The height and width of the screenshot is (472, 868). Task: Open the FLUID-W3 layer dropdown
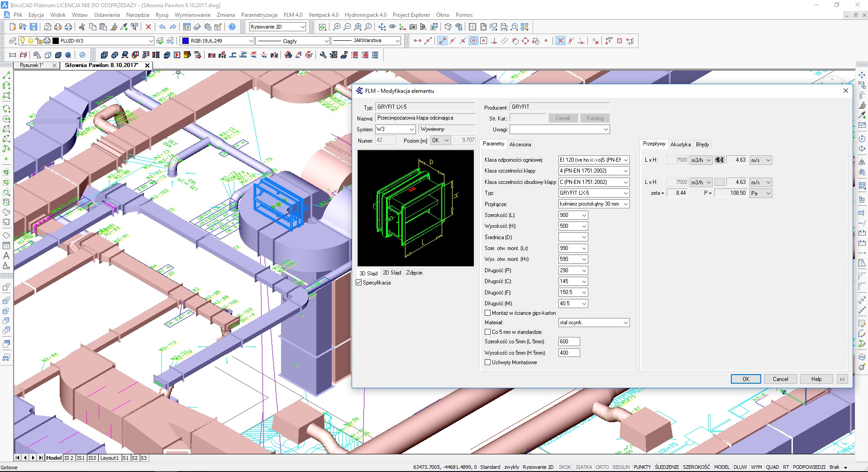tap(151, 41)
